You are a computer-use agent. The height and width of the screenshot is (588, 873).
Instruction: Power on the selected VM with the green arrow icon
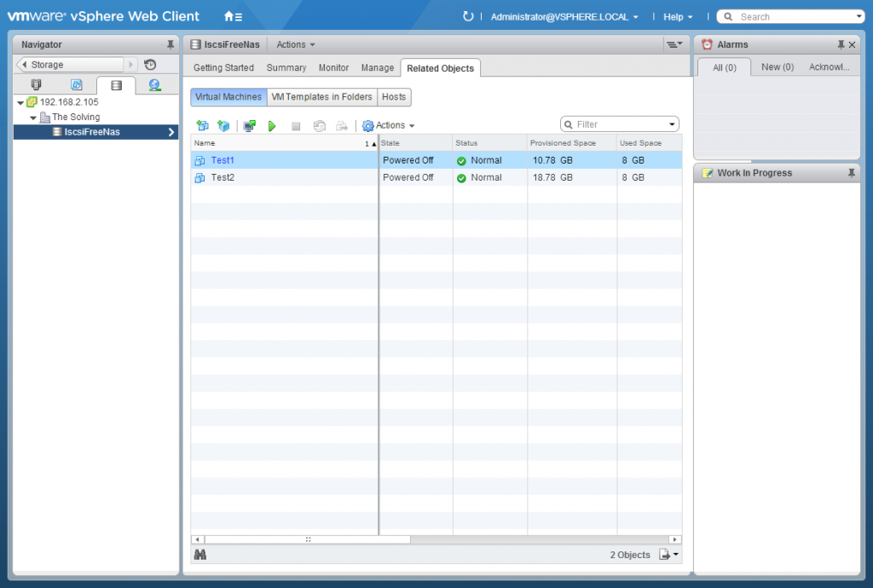pyautogui.click(x=272, y=125)
